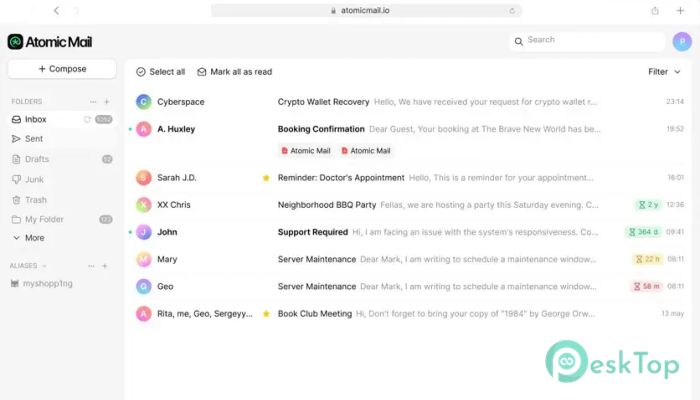
Task: Click A. Huxley sender avatar
Action: coord(144,129)
